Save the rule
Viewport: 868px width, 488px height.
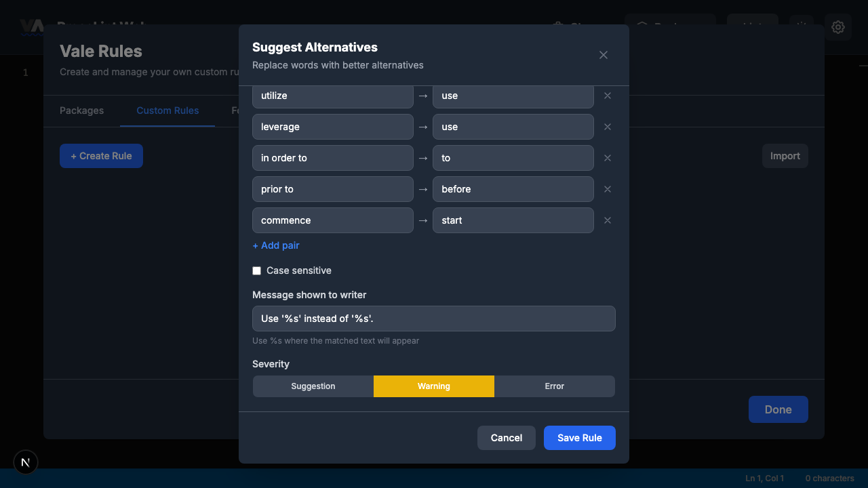click(579, 438)
